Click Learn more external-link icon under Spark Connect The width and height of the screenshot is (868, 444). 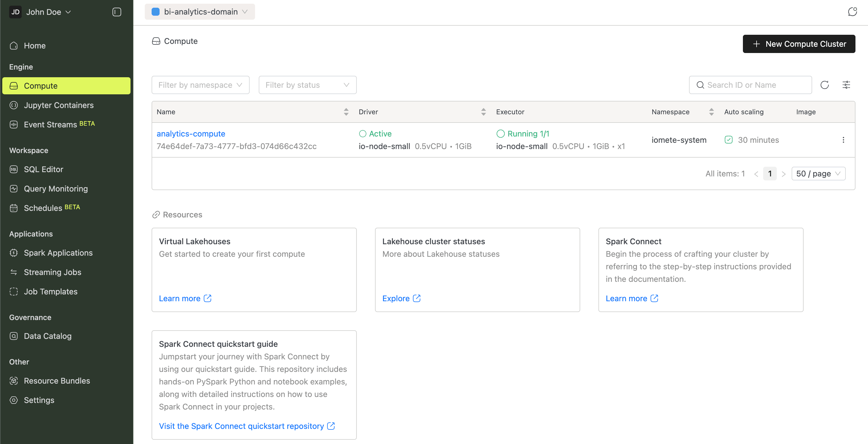[654, 298]
